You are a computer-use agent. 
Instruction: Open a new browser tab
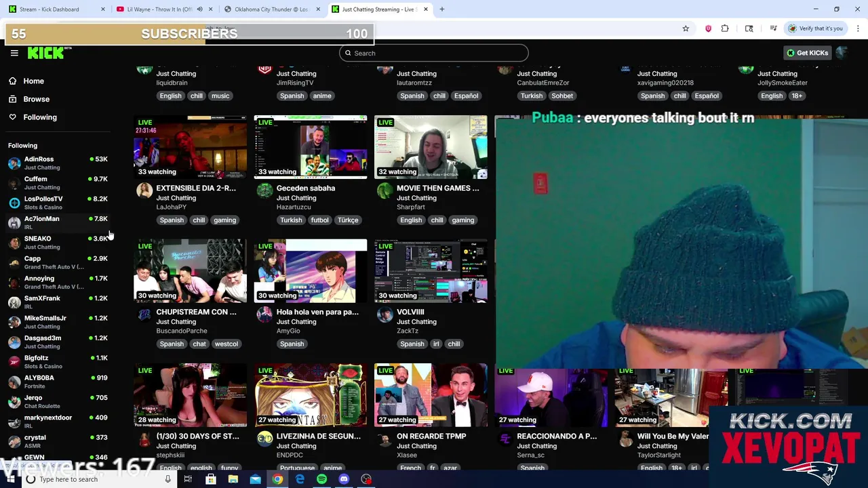pos(441,9)
